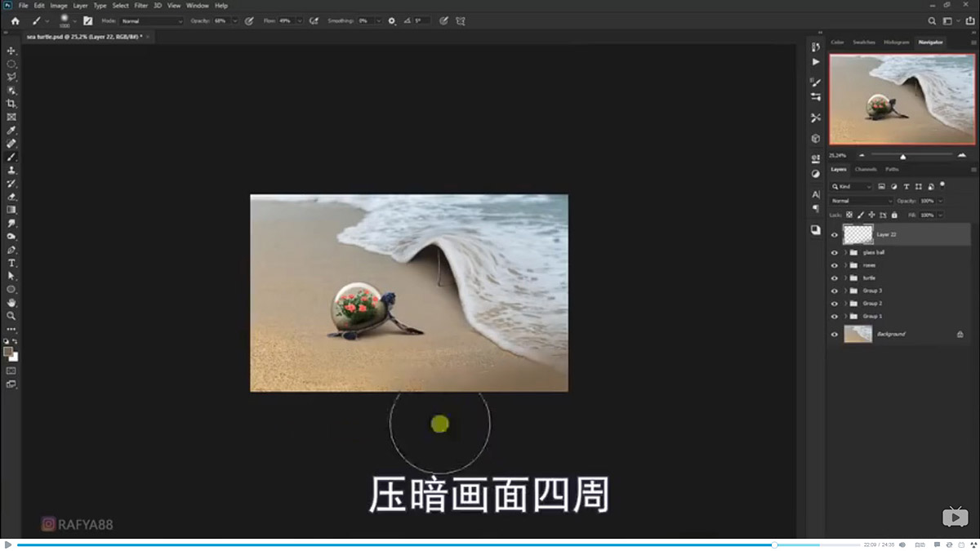Open the Filter menu
Image resolution: width=980 pixels, height=551 pixels.
tap(140, 5)
